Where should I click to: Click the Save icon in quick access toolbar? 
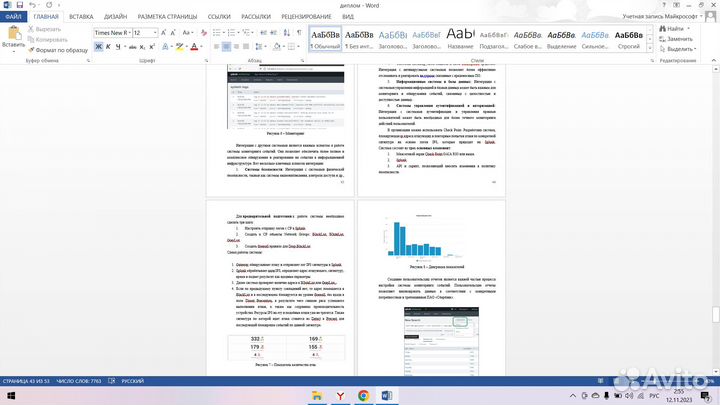pos(21,5)
